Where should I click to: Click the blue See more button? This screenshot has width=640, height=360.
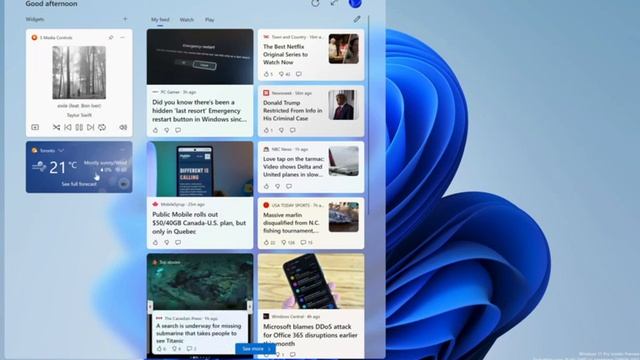pos(256,349)
